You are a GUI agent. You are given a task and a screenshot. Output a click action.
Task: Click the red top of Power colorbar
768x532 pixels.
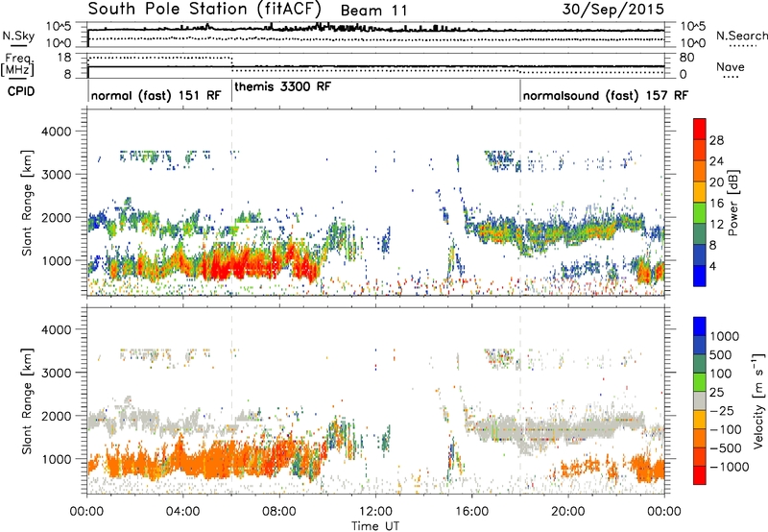pyautogui.click(x=700, y=129)
